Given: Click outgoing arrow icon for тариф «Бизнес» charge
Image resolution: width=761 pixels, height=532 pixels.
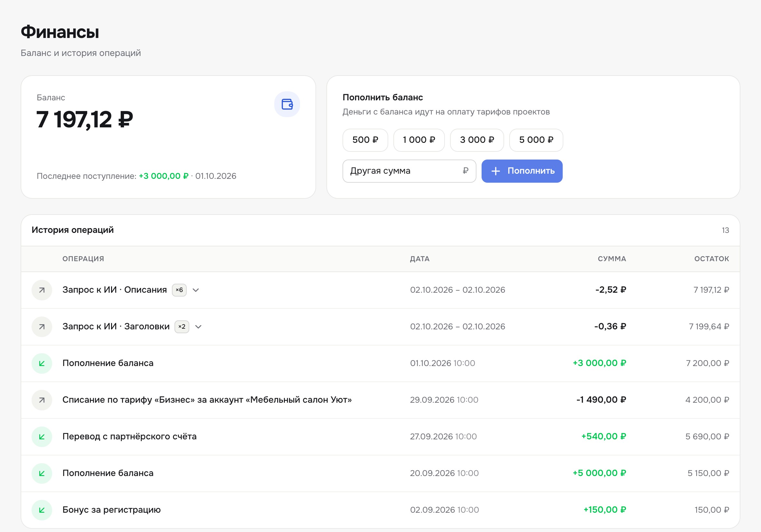Looking at the screenshot, I should pos(42,400).
